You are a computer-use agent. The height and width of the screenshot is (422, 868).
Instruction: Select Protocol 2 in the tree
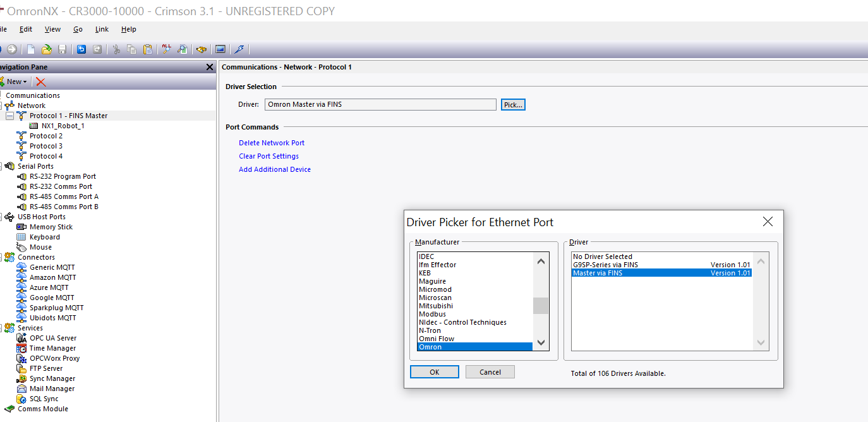46,136
